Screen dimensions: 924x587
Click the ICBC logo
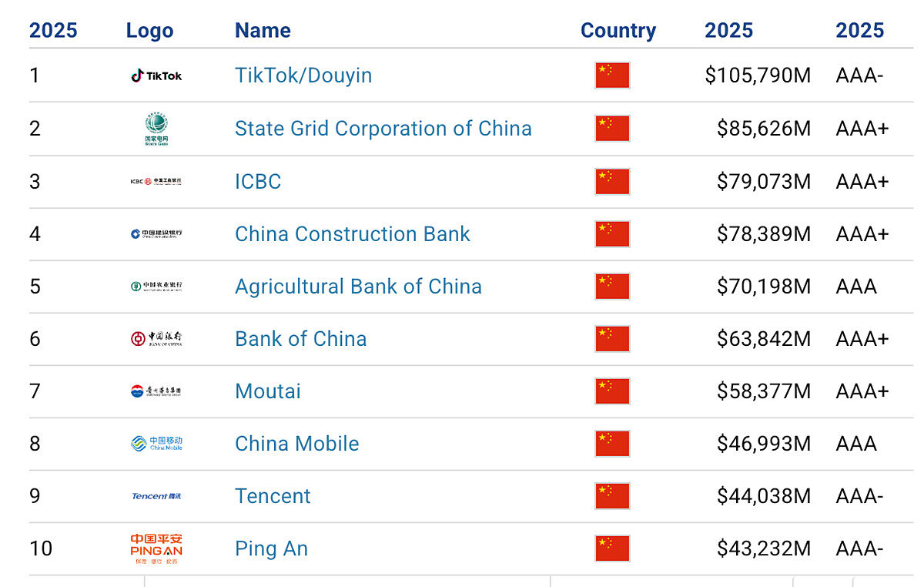[156, 182]
